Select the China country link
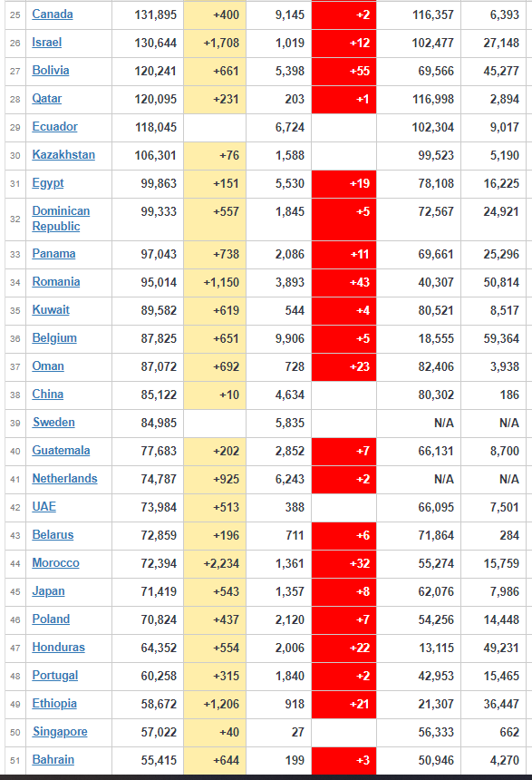Screen dimensions: 532x780 click(x=48, y=395)
